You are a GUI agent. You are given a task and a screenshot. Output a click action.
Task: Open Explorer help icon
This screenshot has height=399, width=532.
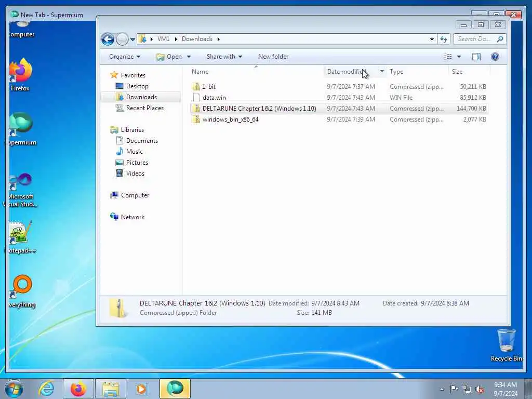point(495,57)
